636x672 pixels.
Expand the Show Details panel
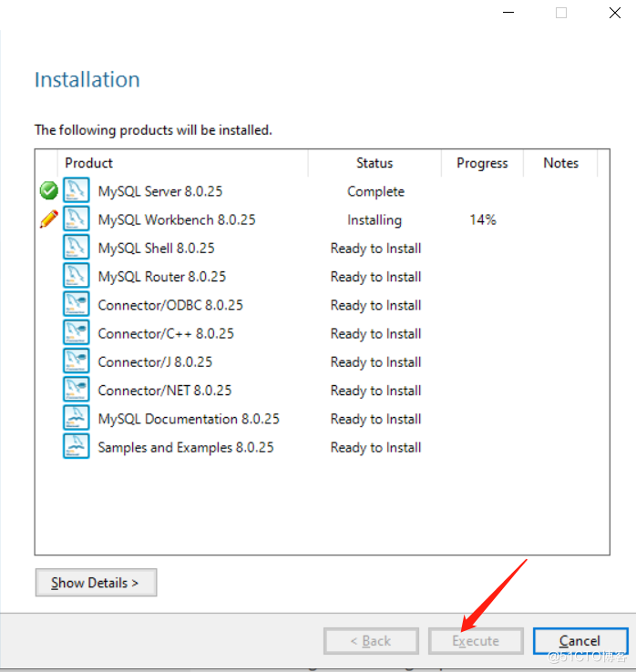coord(96,583)
